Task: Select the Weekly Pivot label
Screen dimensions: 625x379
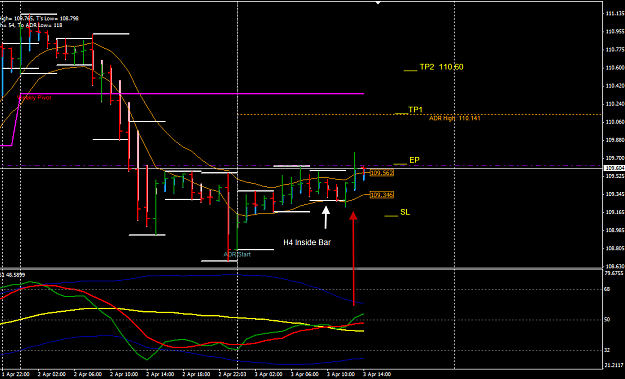Action: [x=34, y=98]
